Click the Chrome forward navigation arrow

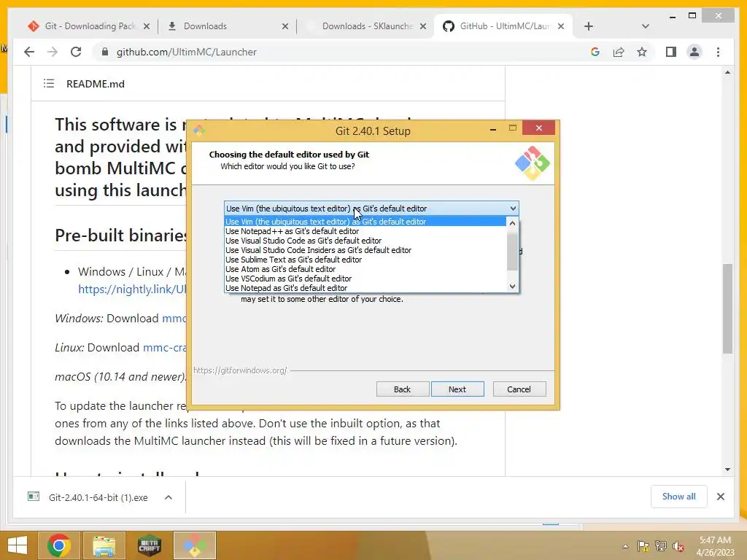53,52
